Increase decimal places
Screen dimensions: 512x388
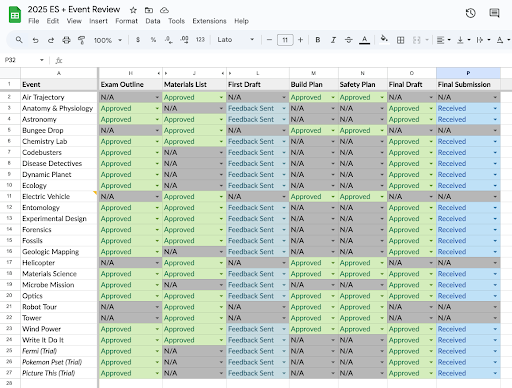pos(184,40)
